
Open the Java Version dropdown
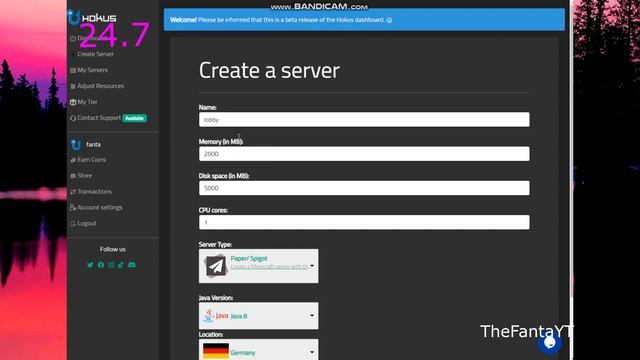(258, 316)
